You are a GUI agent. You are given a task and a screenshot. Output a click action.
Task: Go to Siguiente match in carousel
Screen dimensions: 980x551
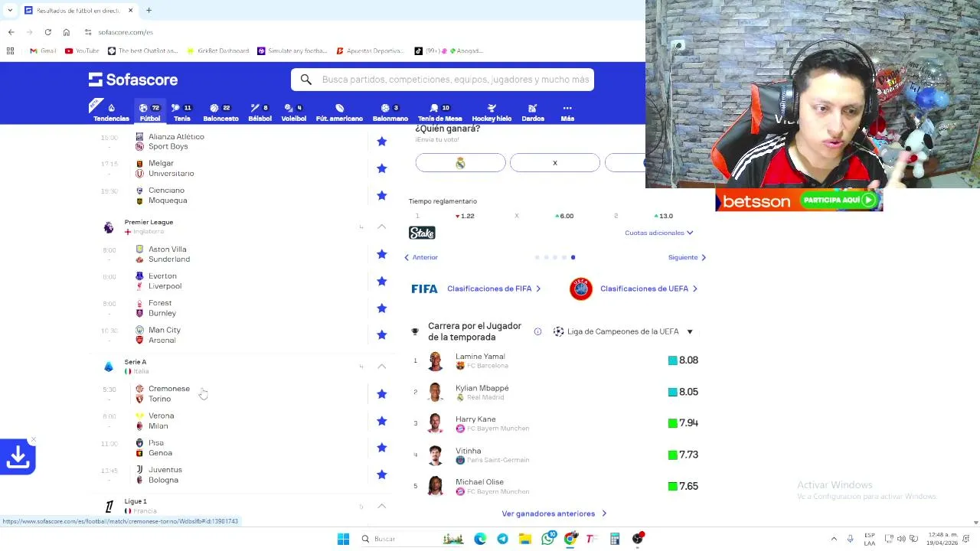click(x=687, y=257)
